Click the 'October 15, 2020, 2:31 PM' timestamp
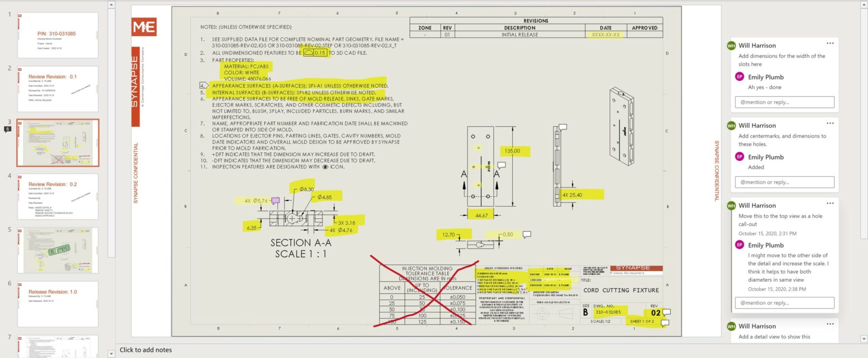Image resolution: width=868 pixels, height=358 pixels. click(x=767, y=234)
